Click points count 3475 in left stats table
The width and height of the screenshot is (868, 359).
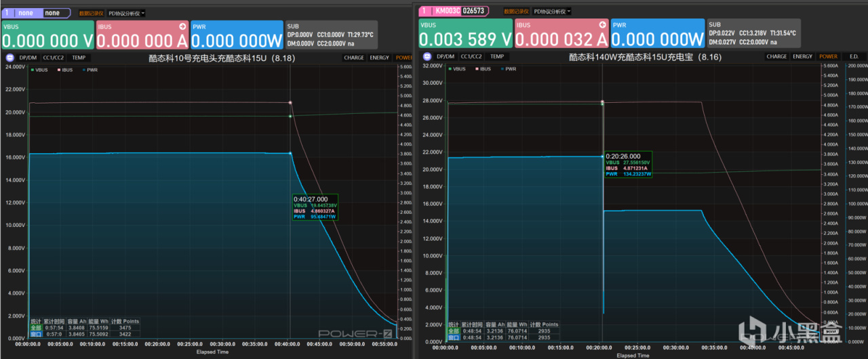(124, 328)
